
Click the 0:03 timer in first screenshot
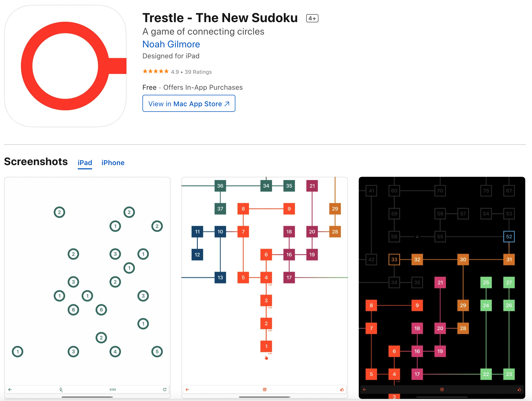113,390
